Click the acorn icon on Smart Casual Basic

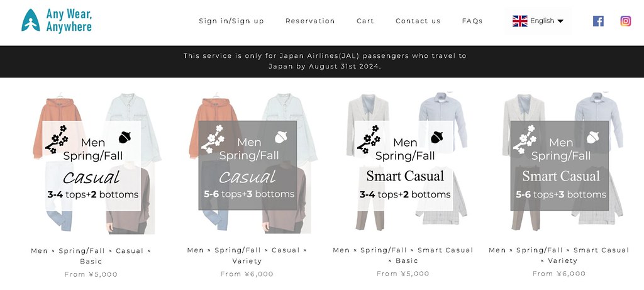tap(436, 137)
